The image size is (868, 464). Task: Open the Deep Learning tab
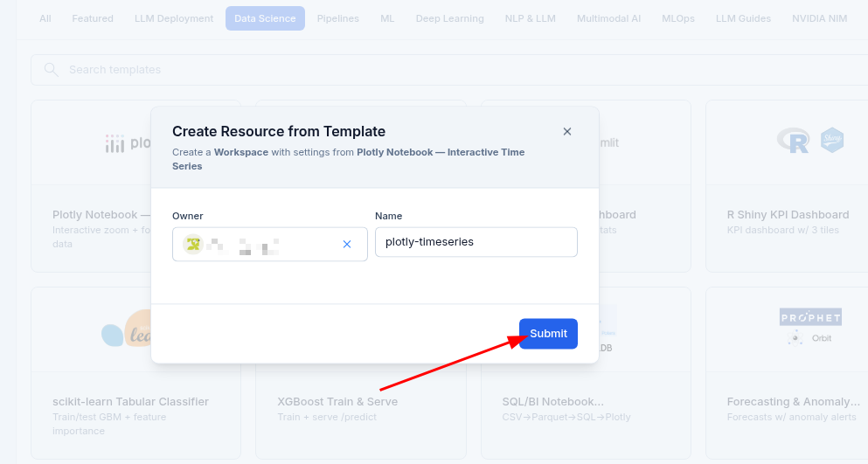tap(450, 18)
